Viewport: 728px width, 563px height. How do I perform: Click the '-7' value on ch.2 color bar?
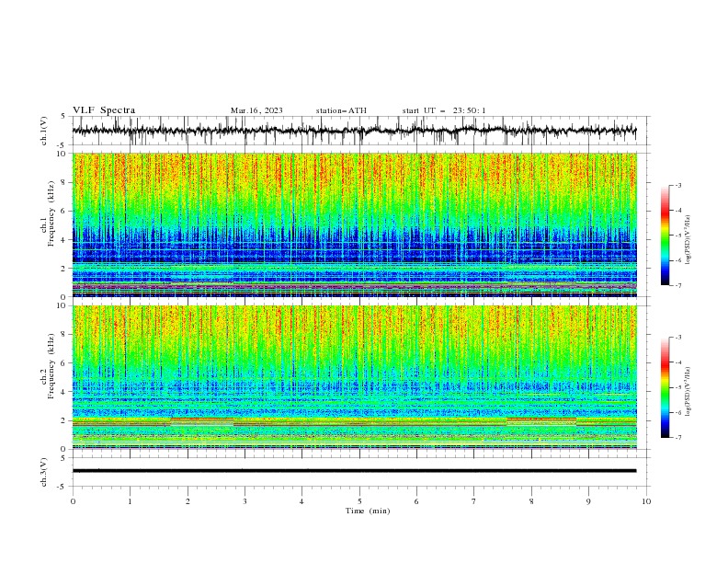point(677,438)
